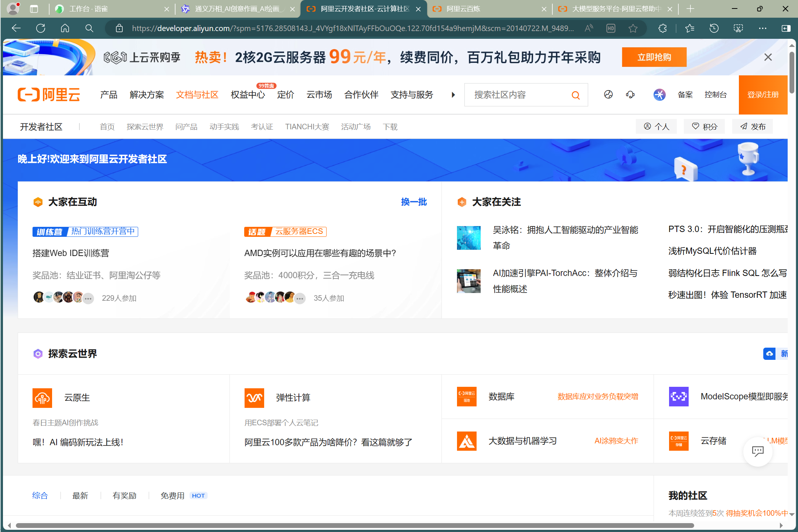Screen dimensions: 798x532
Task: Open browser settings and more menu
Action: 763,28
